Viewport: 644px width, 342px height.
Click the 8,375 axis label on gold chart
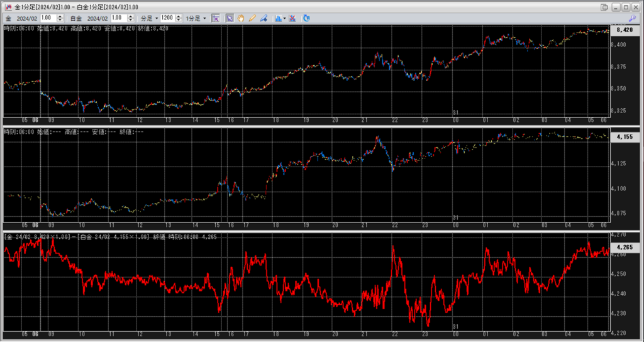click(619, 67)
